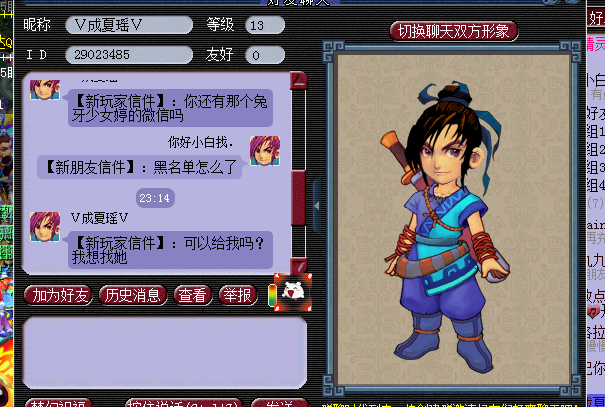Screen dimensions: 605x407
Task: Collapse the character portrait panel arrow
Action: (x=317, y=206)
